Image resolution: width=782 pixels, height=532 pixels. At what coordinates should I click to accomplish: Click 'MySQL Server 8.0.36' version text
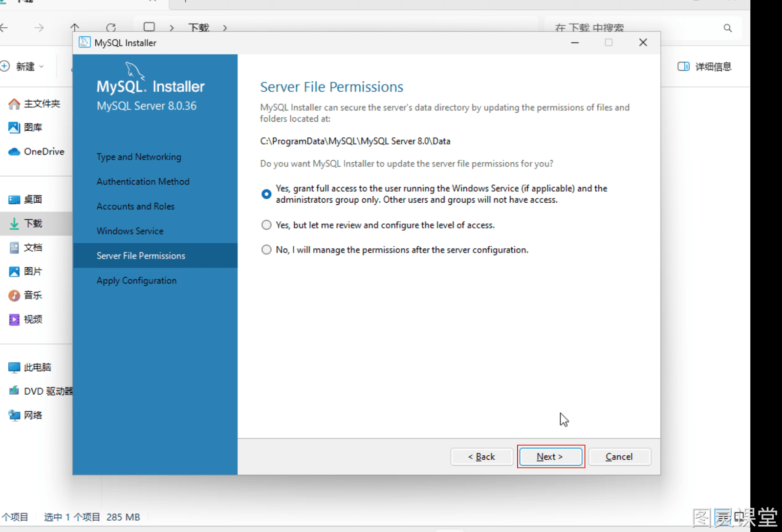147,106
